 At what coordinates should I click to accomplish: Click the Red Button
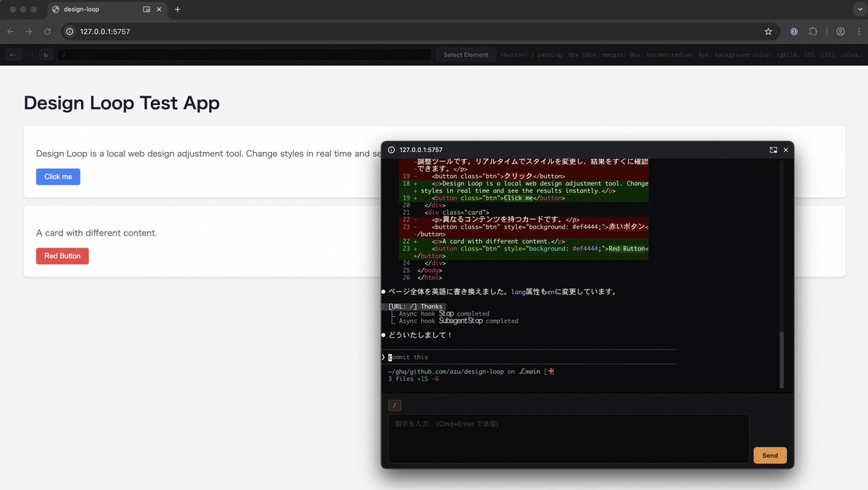click(x=62, y=256)
